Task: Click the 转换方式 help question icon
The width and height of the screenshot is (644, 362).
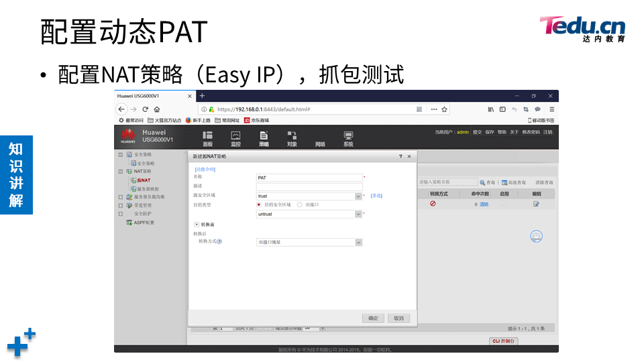Action: 219,241
